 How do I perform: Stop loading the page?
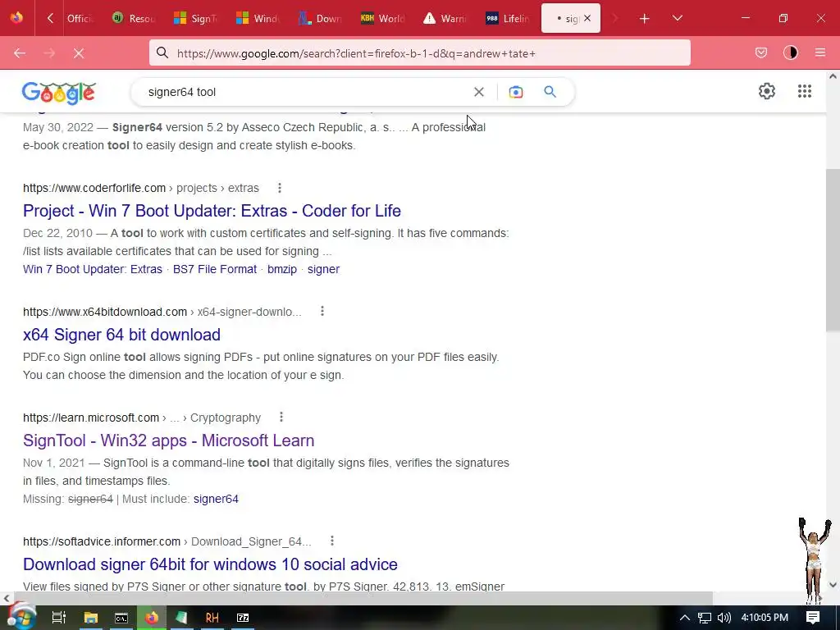tap(79, 53)
